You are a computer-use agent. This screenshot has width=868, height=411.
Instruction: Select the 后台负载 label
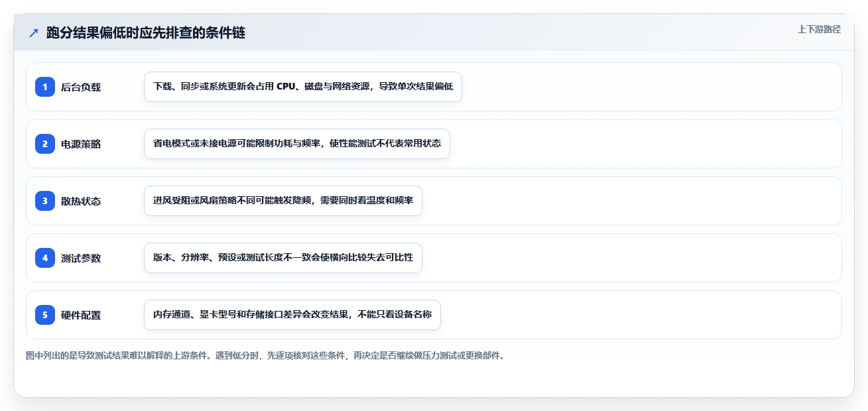point(81,87)
